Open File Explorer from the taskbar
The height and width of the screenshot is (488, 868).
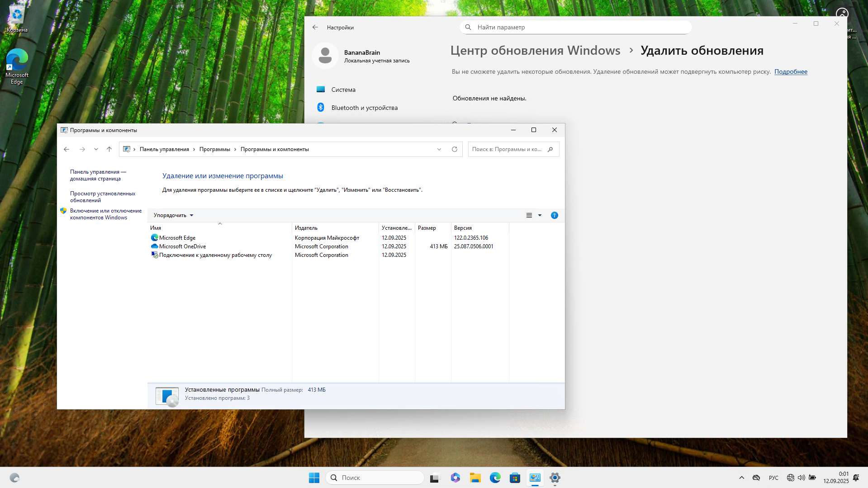click(475, 478)
